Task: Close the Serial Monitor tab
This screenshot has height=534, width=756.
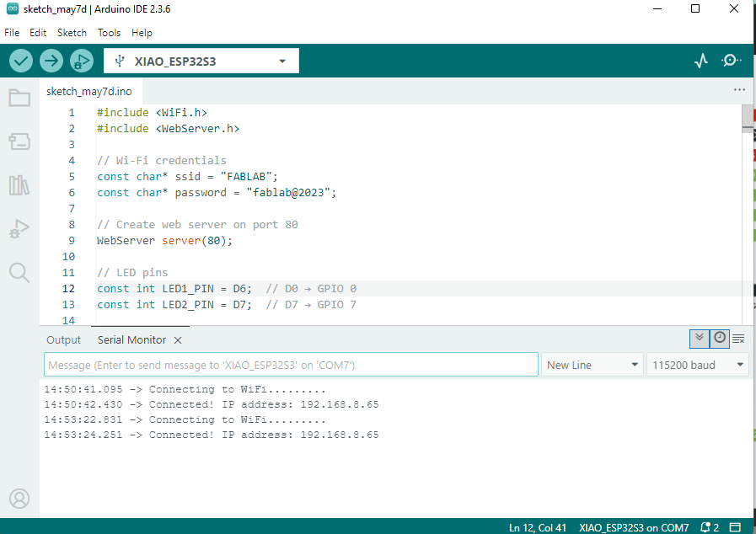Action: point(178,340)
